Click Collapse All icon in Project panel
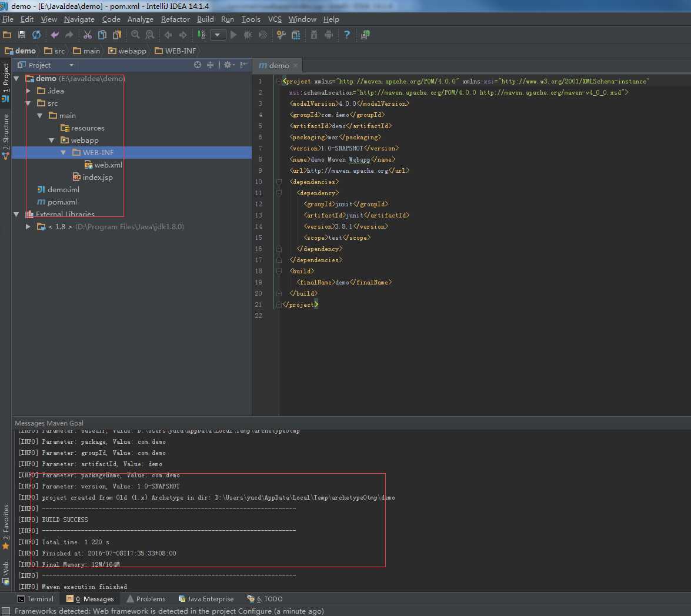This screenshot has width=691, height=616. [x=210, y=65]
